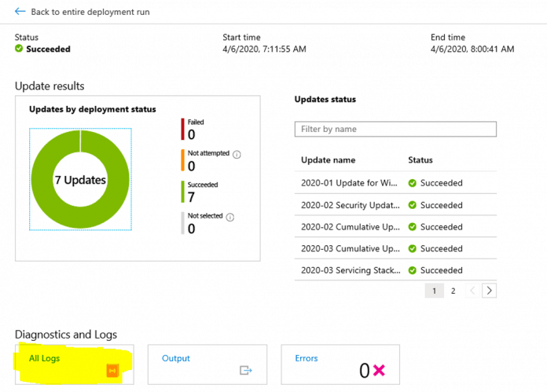Click the orange All Logs icon
547x392 pixels.
click(112, 370)
